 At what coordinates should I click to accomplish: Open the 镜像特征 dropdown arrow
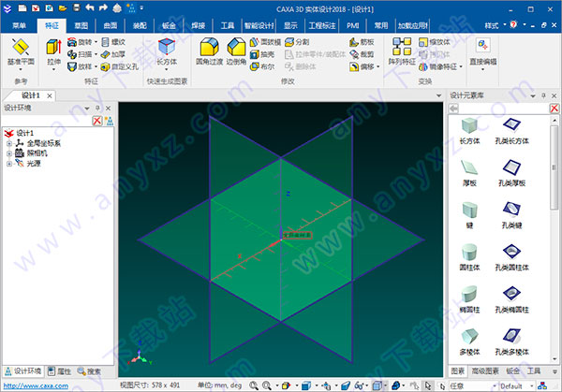tap(461, 66)
